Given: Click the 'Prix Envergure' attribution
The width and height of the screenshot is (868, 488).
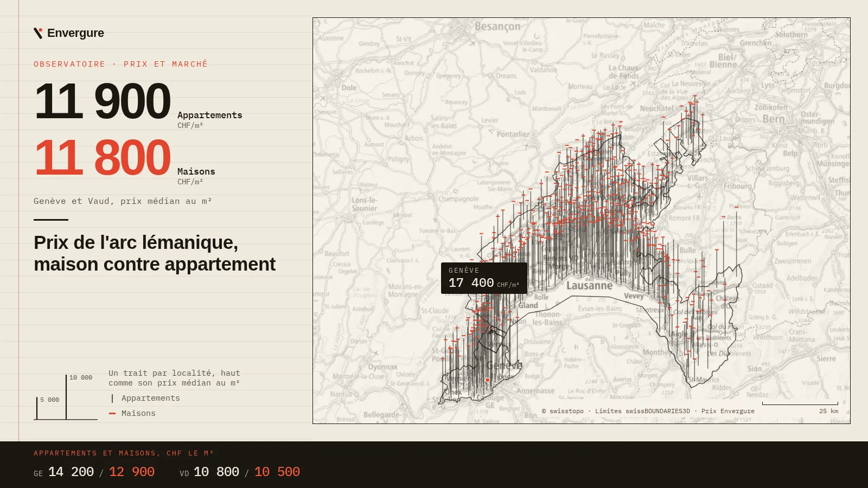Looking at the screenshot, I should pos(727,411).
